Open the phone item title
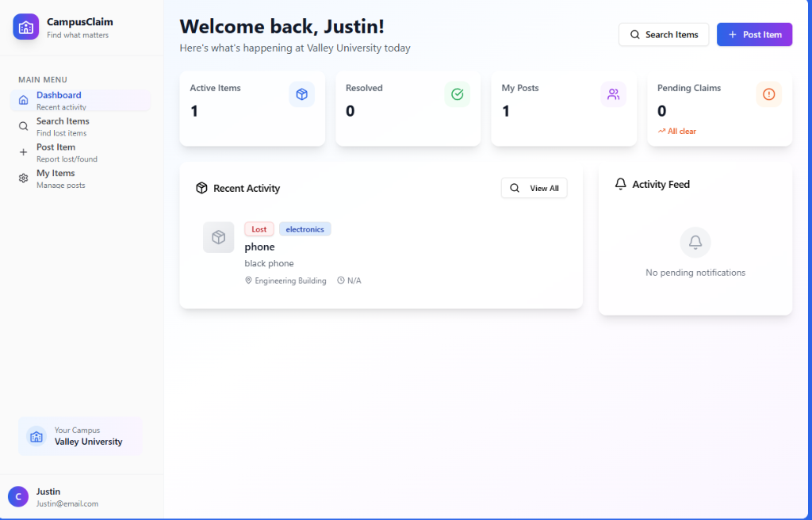The width and height of the screenshot is (812, 520). tap(259, 247)
